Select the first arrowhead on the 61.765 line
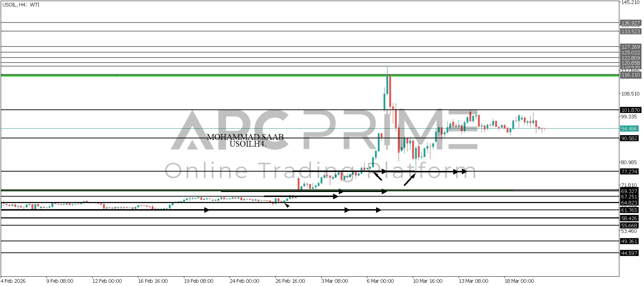Screen dimensions: 644x286 pyautogui.click(x=207, y=210)
